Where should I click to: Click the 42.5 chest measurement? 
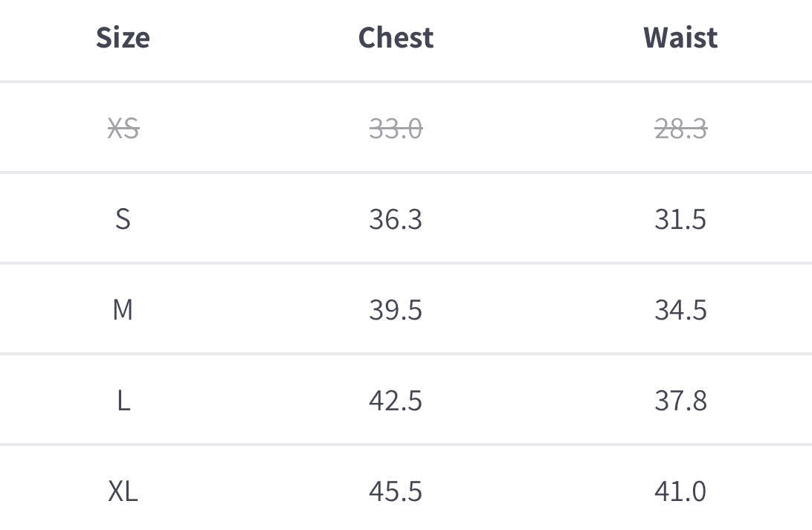click(x=396, y=401)
